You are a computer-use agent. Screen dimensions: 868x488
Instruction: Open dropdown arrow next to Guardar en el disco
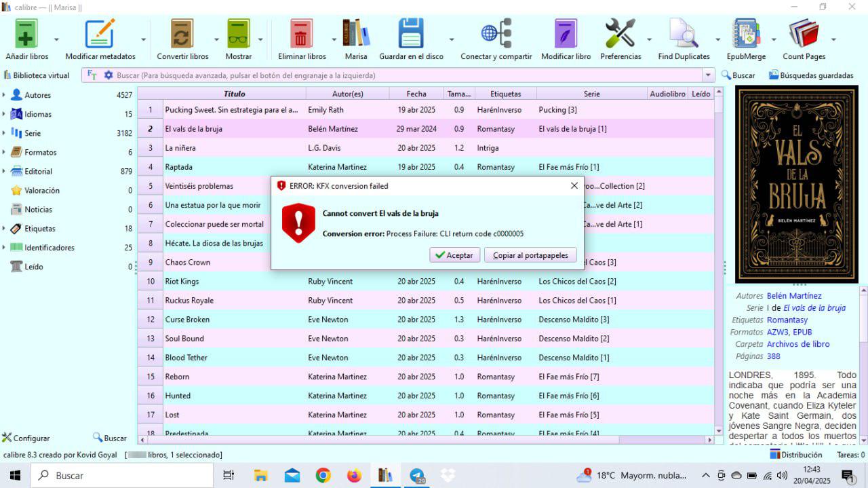coord(452,39)
